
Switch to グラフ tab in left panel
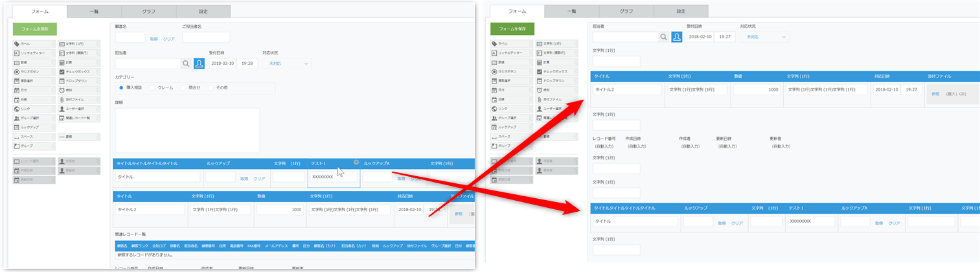click(148, 11)
